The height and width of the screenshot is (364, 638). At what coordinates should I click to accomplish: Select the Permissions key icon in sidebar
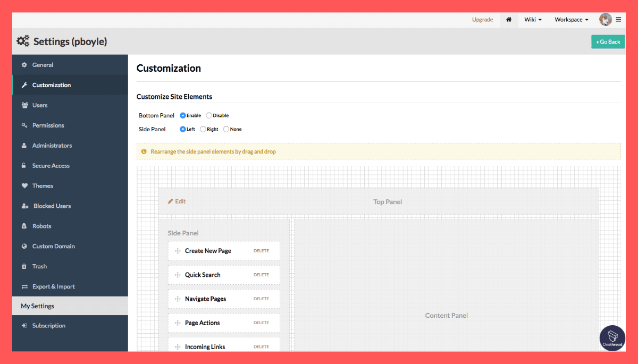pyautogui.click(x=25, y=125)
